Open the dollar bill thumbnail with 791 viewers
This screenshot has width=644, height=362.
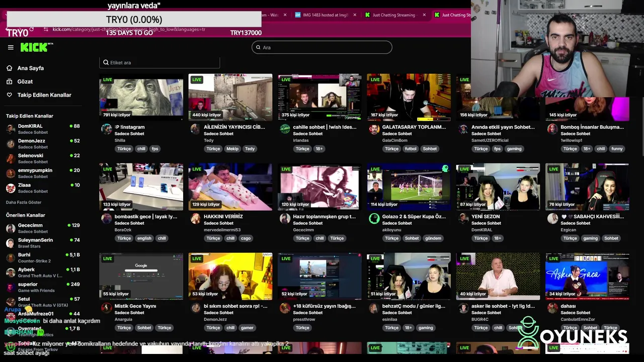coord(141,97)
